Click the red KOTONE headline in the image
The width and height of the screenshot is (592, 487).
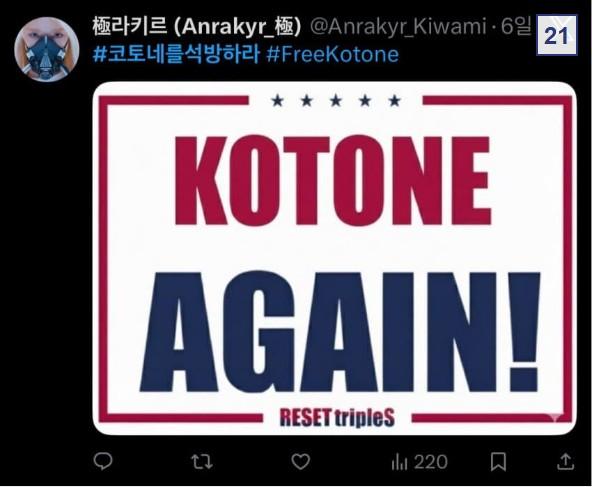(333, 181)
